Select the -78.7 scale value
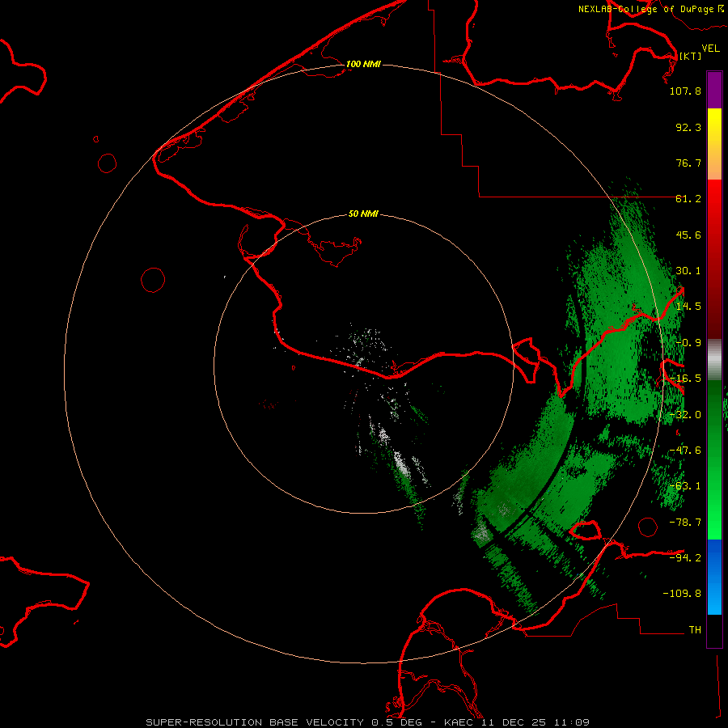 (x=685, y=523)
